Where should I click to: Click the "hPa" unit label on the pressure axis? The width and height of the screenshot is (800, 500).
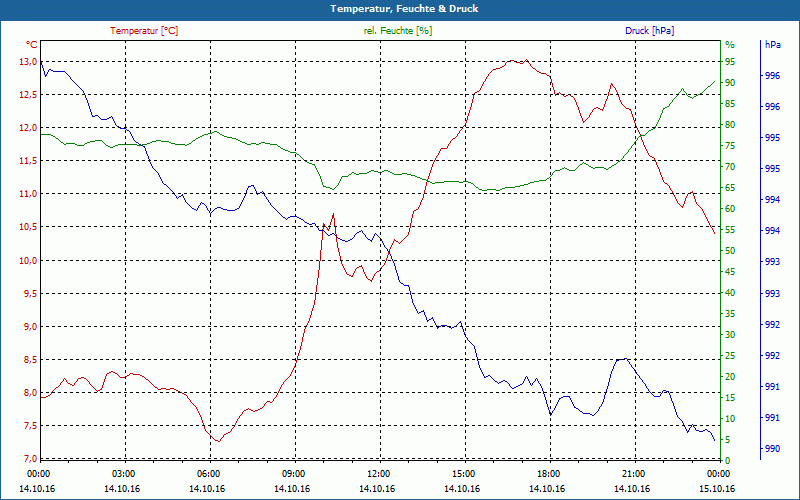(x=773, y=45)
